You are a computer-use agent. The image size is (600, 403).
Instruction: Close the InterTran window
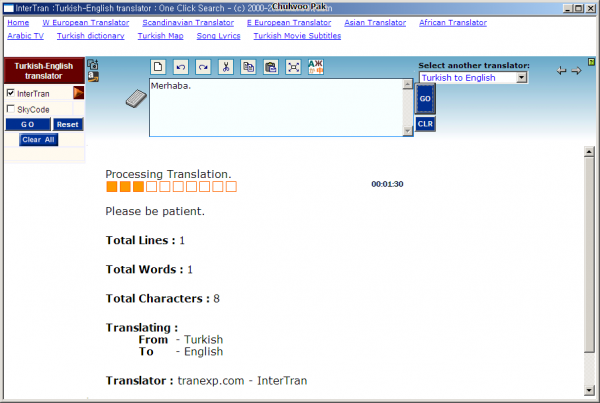point(590,8)
